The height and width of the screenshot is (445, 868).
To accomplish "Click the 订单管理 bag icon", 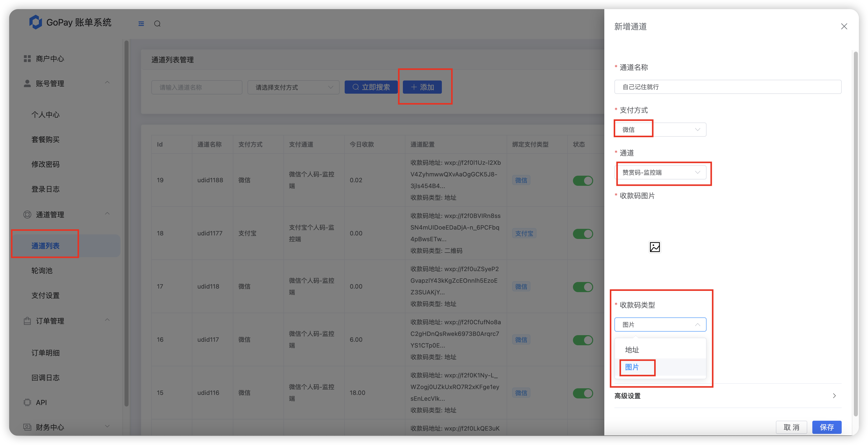I will (27, 321).
